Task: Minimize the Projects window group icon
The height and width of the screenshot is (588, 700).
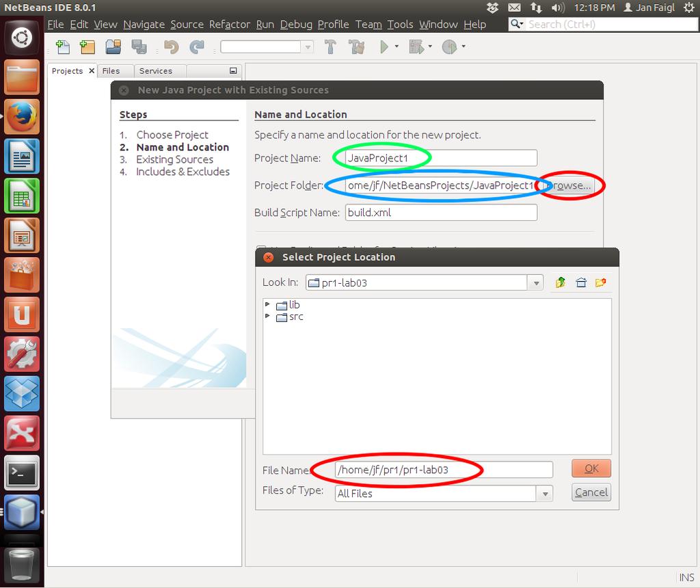Action: coord(233,70)
